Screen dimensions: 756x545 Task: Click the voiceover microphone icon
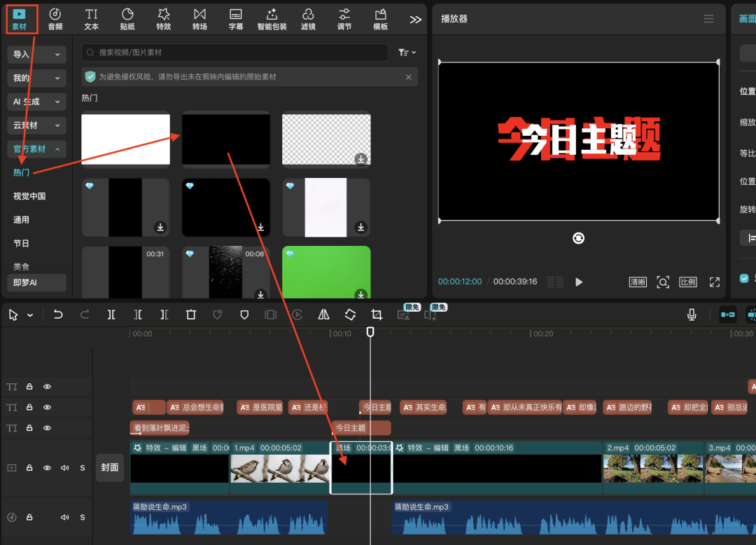pyautogui.click(x=692, y=315)
